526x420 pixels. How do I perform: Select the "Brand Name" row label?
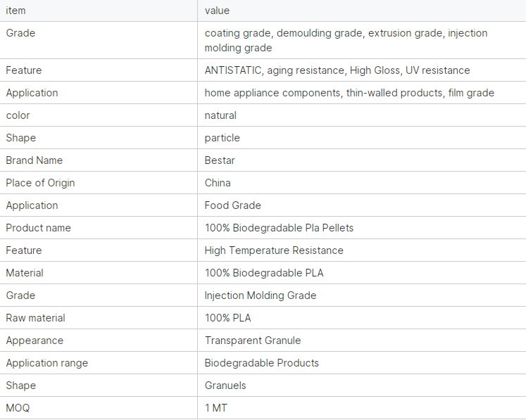pyautogui.click(x=34, y=160)
